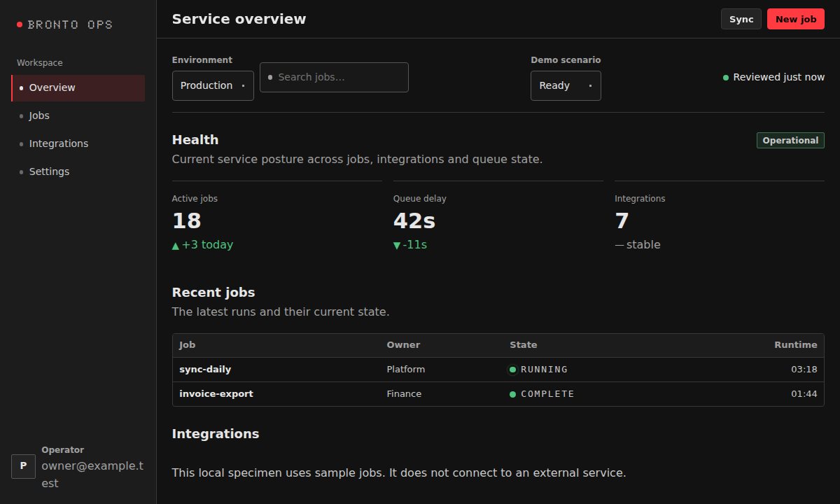Open the Overview sidebar item
This screenshot has width=840, height=504.
point(78,87)
